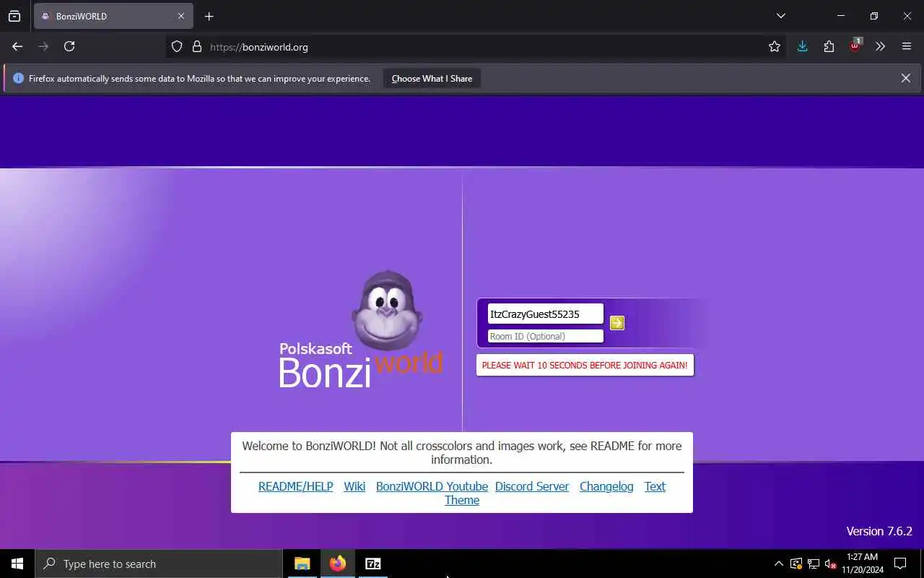The image size is (924, 578).
Task: Open the Text Theme link
Action: [x=655, y=486]
